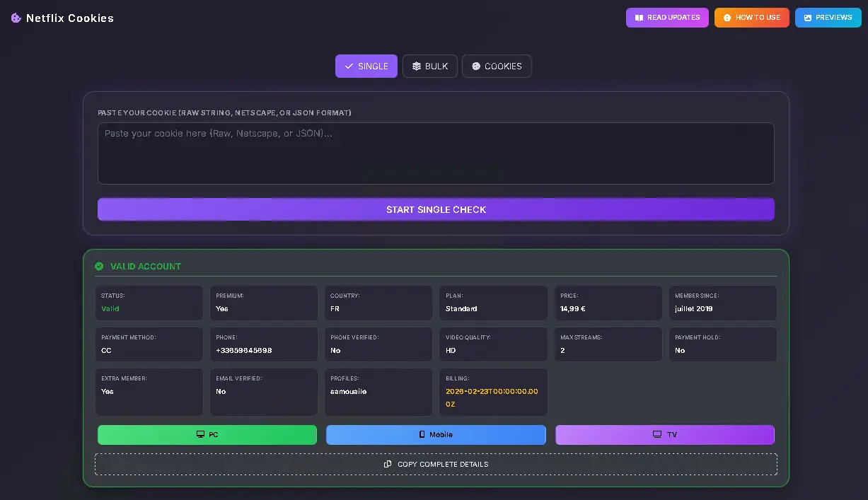Click the phone icon in Mobile button
This screenshot has width=868, height=500.
point(422,435)
